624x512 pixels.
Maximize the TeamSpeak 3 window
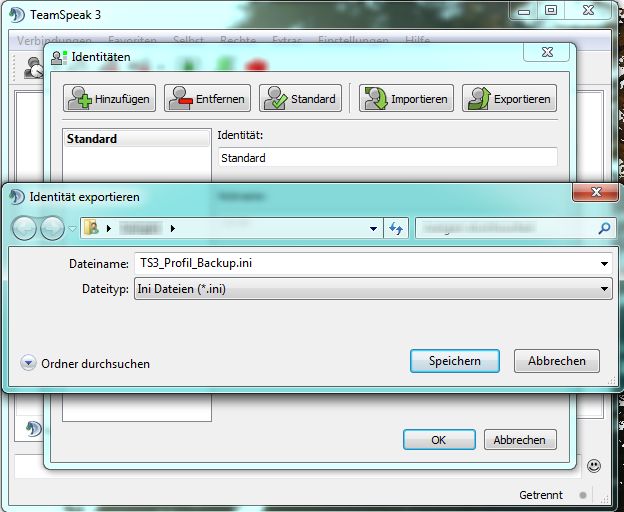click(551, 10)
